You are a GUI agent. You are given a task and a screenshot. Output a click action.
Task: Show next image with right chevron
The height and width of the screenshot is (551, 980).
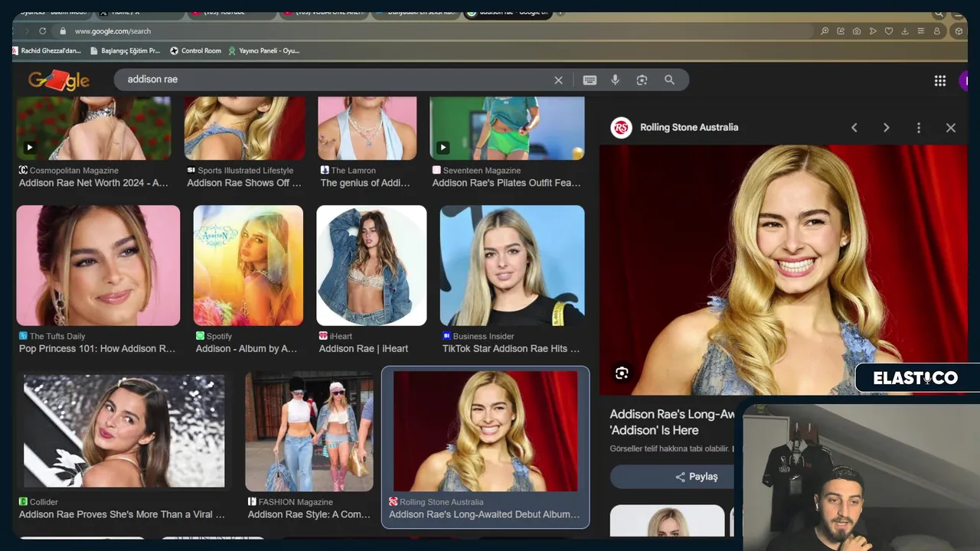887,128
